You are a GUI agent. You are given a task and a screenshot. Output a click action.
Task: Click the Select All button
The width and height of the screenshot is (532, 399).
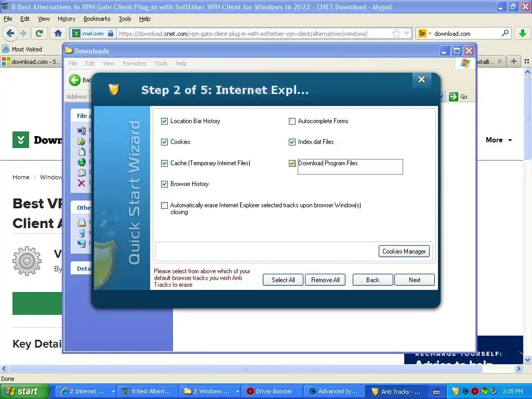(283, 280)
